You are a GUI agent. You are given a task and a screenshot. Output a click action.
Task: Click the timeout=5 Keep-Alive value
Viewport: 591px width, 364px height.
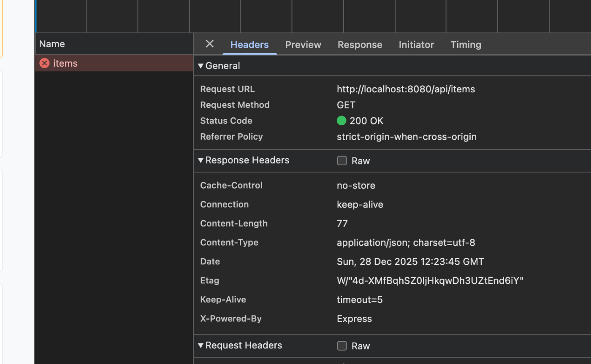(360, 300)
